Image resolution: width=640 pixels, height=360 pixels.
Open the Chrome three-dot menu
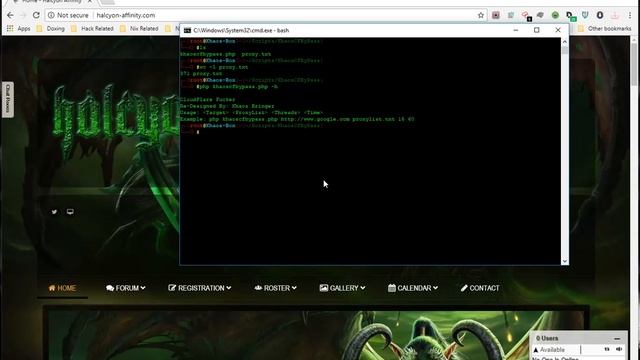pos(630,15)
